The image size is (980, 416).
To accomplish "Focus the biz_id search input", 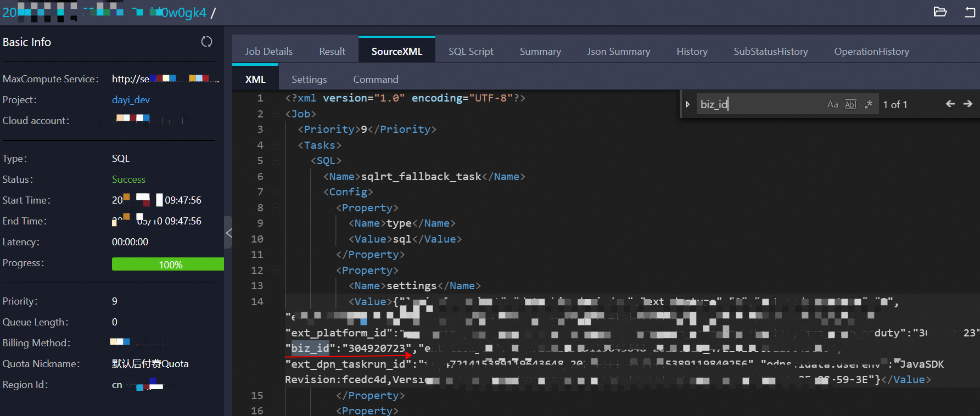I will pos(758,104).
